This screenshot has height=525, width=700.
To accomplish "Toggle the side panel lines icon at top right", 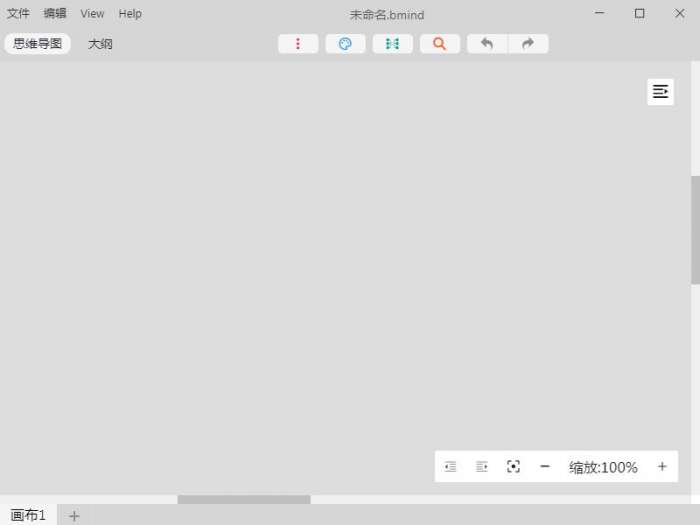I will click(660, 92).
